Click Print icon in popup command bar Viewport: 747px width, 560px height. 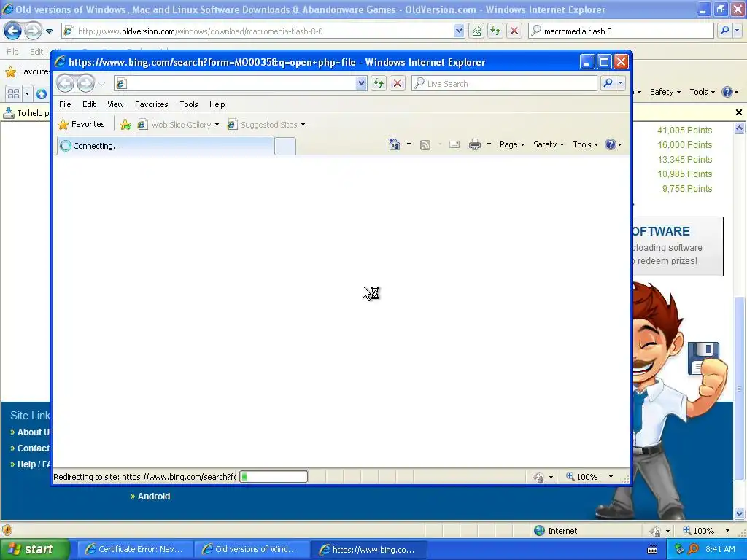coord(475,144)
